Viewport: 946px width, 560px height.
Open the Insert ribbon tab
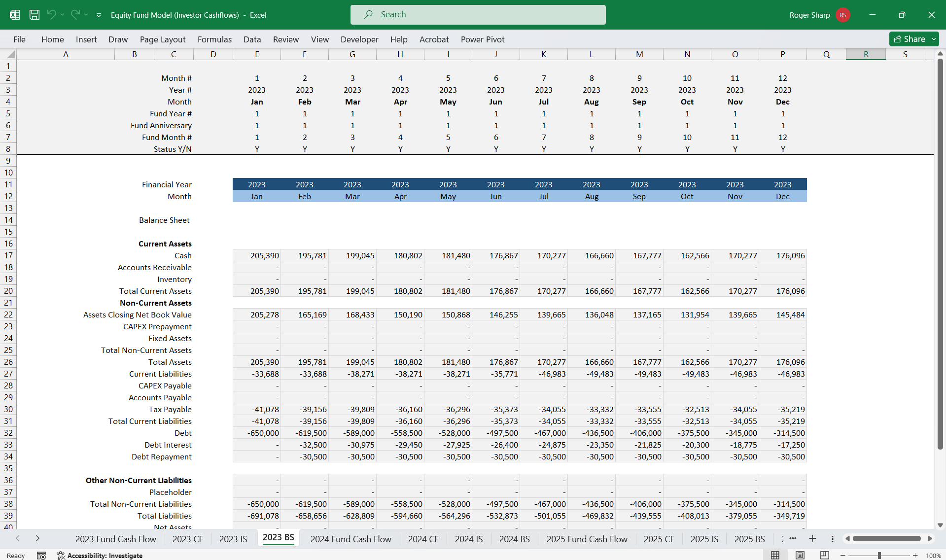click(86, 39)
